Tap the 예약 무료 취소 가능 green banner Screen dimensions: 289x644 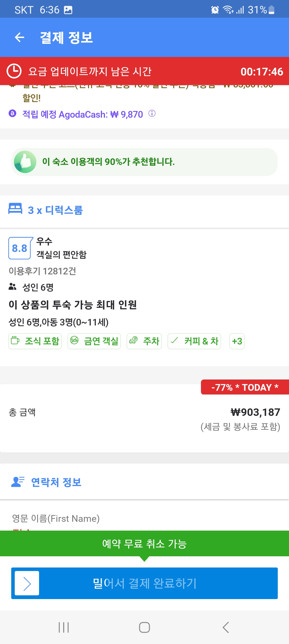(144, 543)
